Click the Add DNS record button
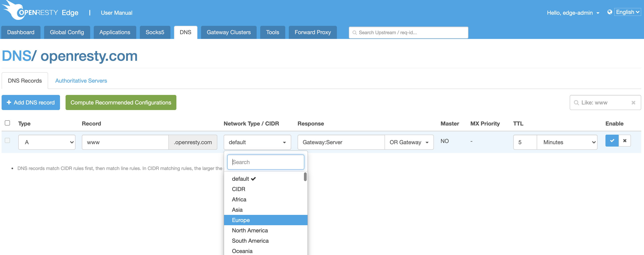This screenshot has height=255, width=644. [31, 102]
